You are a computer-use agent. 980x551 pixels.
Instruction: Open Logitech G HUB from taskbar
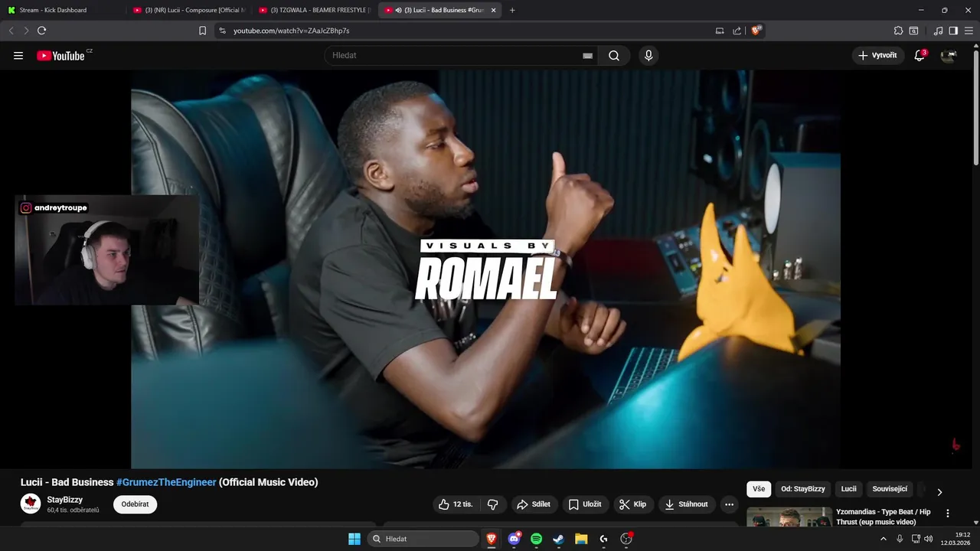click(x=603, y=539)
